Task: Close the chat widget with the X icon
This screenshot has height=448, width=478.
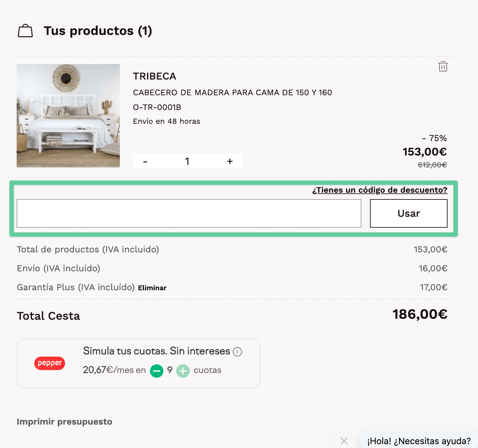Action: pos(344,441)
